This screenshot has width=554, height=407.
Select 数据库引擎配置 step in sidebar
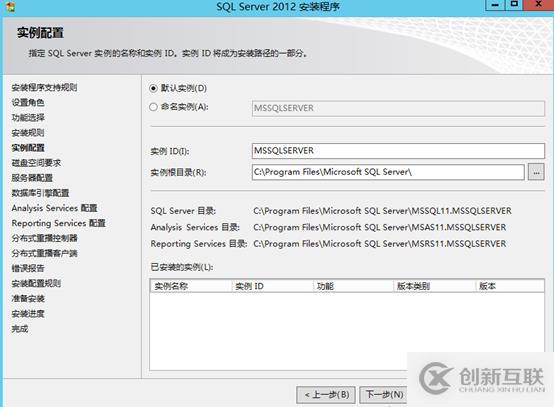coord(40,193)
